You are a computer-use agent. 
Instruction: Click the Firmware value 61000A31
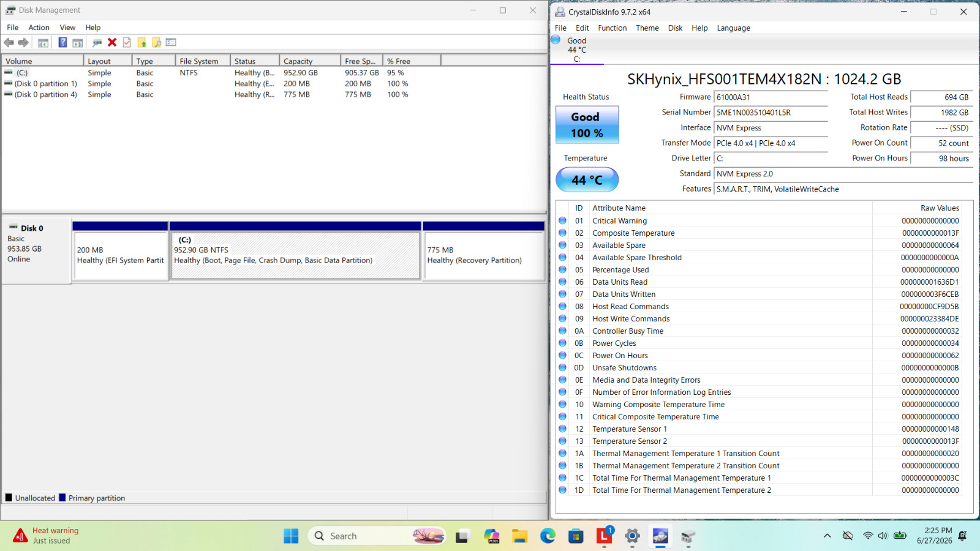coord(771,97)
